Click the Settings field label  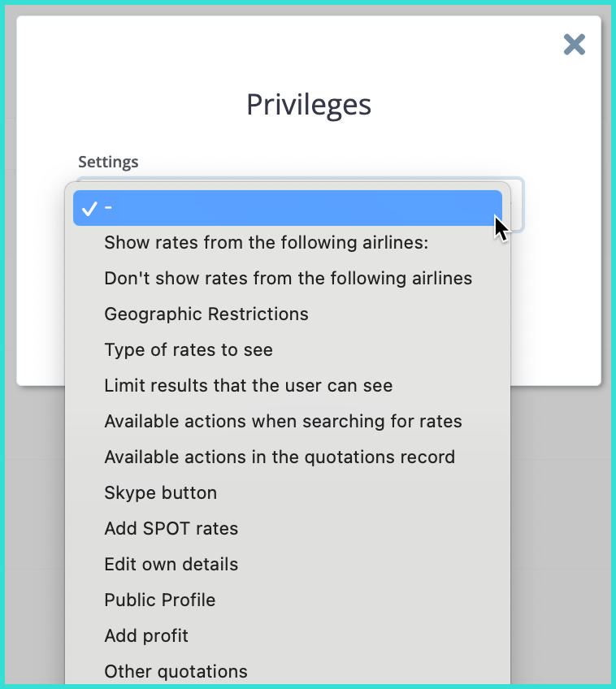[x=108, y=162]
